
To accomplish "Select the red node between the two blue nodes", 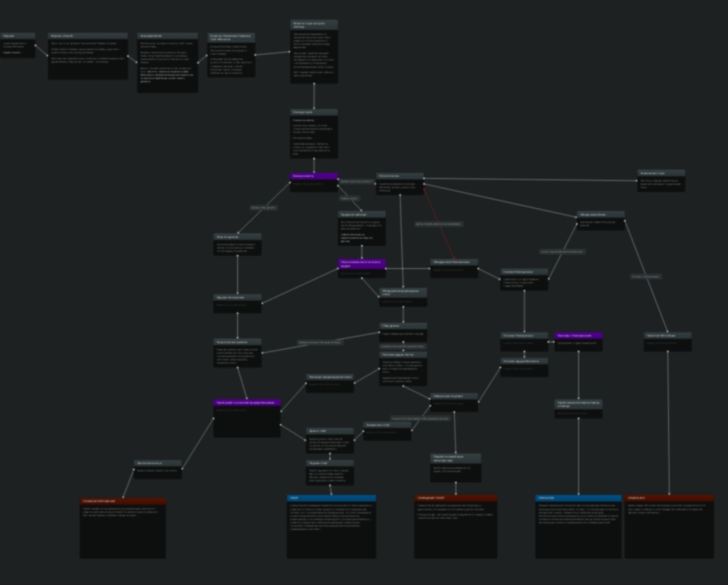I will click(x=456, y=526).
